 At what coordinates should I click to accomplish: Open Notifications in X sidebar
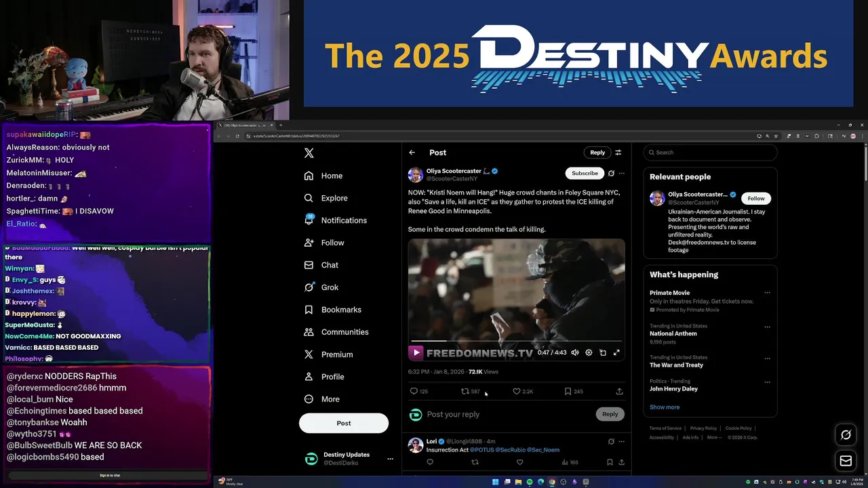tap(335, 220)
